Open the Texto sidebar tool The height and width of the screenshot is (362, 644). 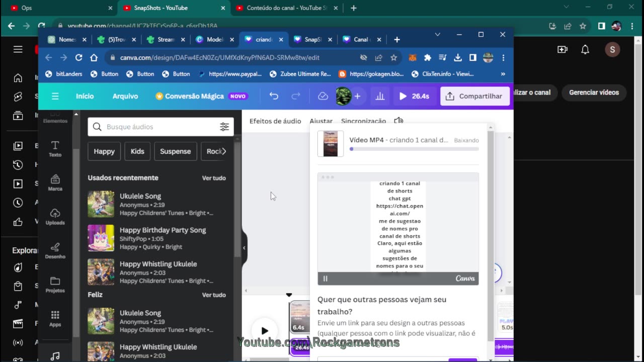click(x=55, y=149)
